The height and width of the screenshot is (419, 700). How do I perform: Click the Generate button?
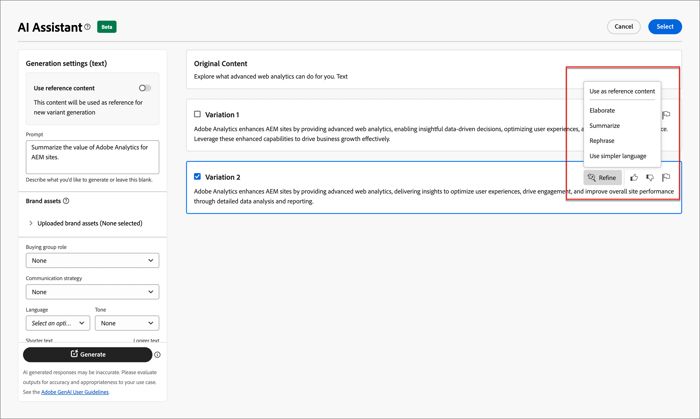click(x=88, y=354)
